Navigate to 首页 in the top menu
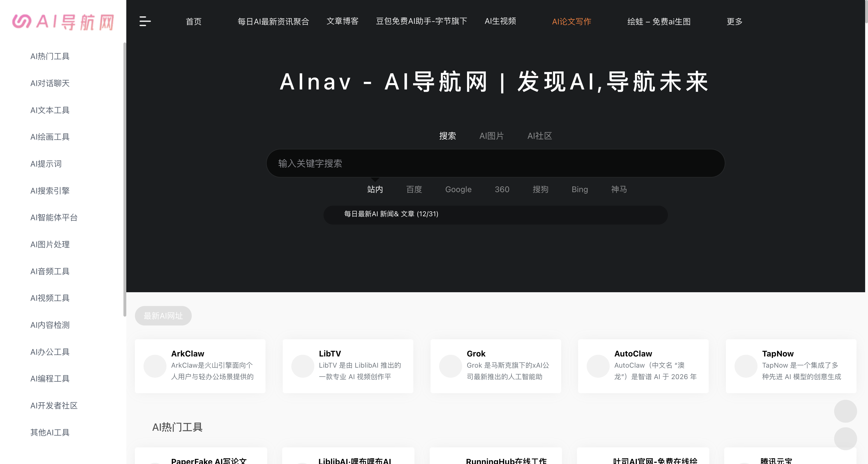The image size is (868, 464). point(193,21)
